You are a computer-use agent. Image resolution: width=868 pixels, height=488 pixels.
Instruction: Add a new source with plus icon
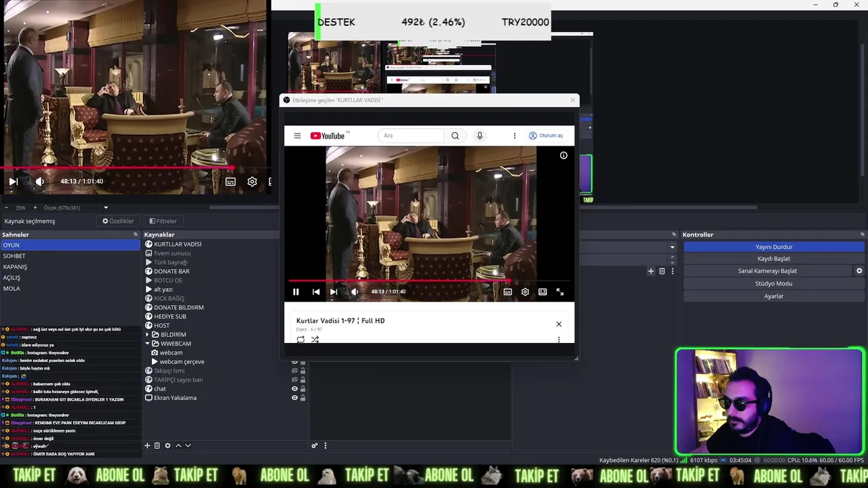[x=147, y=445]
